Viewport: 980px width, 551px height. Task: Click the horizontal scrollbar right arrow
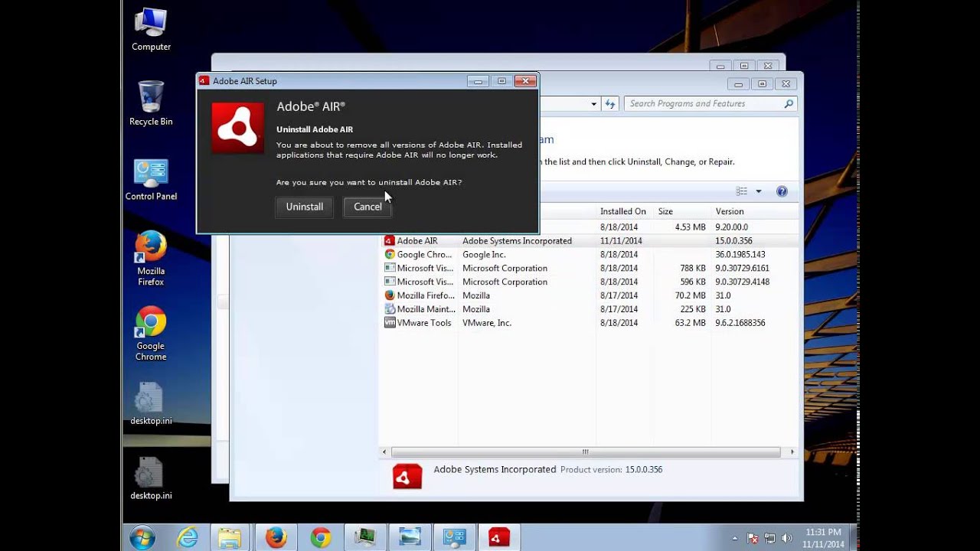pyautogui.click(x=792, y=452)
